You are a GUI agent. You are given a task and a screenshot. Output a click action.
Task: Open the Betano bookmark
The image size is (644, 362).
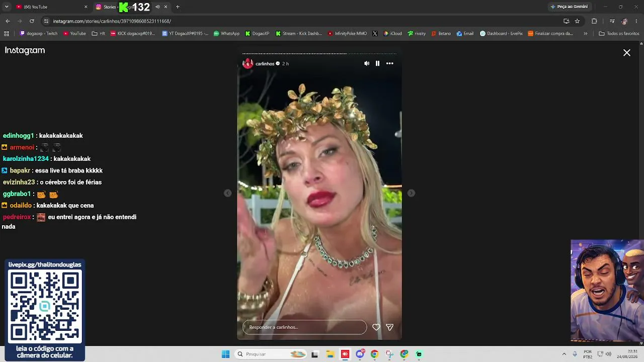(x=441, y=34)
